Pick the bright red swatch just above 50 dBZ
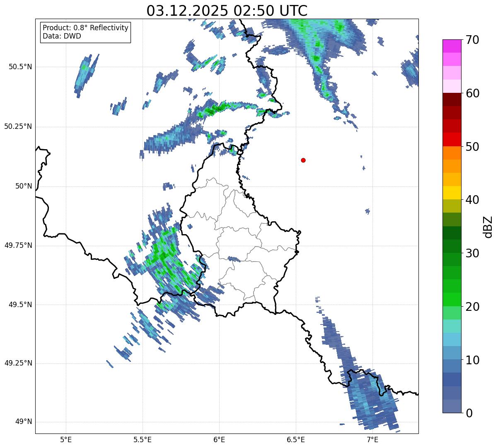Viewport: 498px width, 448px height. (452, 140)
